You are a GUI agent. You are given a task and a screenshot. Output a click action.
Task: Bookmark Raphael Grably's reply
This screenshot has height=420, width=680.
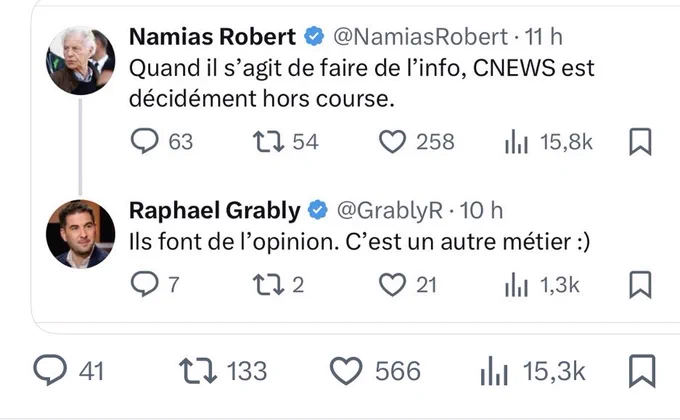640,285
